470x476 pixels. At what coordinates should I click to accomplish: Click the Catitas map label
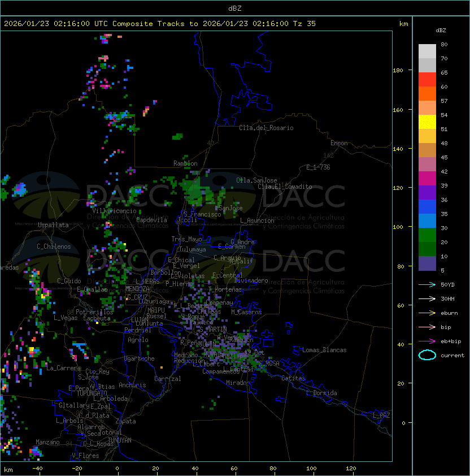pyautogui.click(x=293, y=378)
